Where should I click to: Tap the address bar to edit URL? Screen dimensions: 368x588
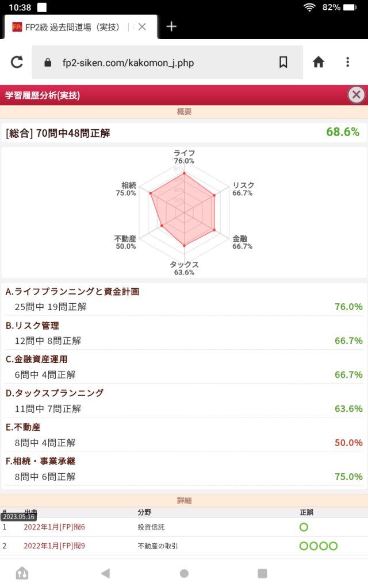(x=155, y=62)
